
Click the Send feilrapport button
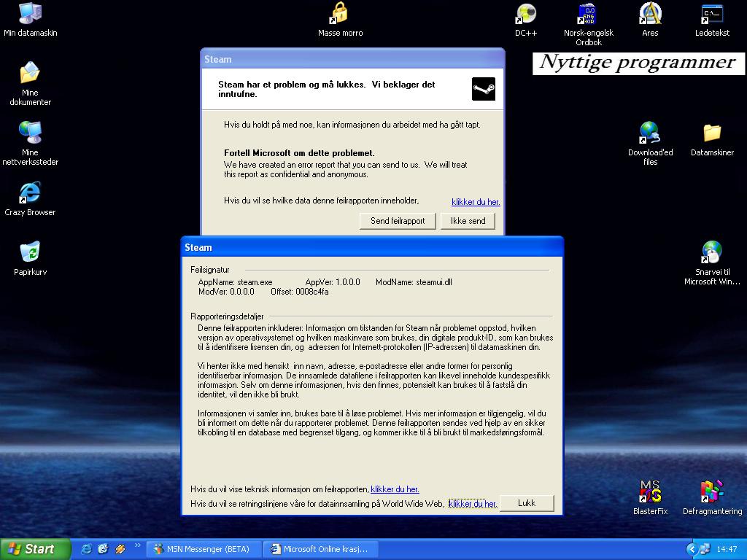398,221
